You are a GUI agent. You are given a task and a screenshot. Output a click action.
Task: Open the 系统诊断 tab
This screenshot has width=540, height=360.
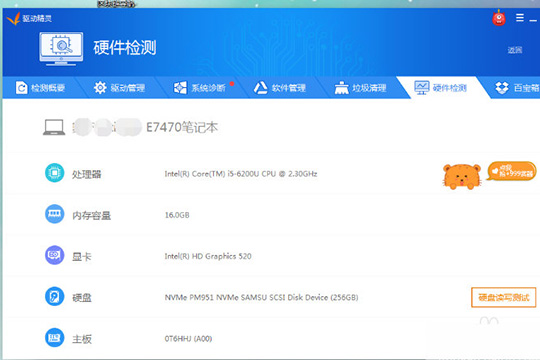pyautogui.click(x=200, y=88)
